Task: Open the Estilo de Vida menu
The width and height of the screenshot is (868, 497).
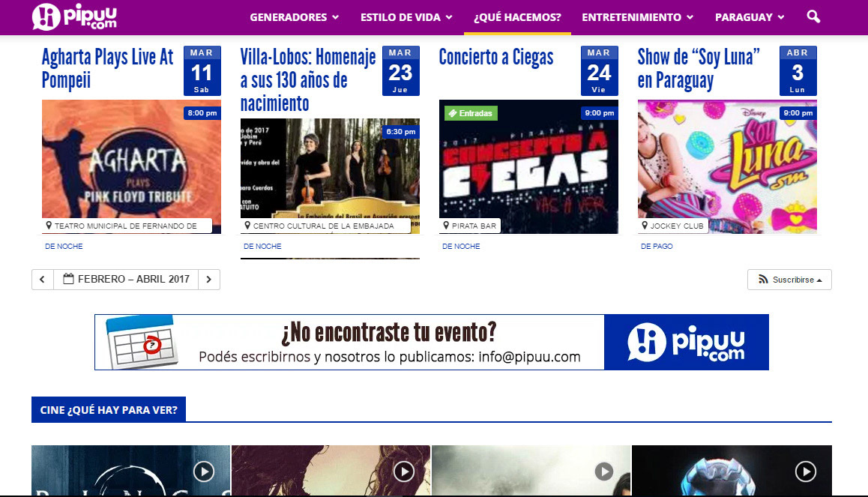Action: pos(406,17)
